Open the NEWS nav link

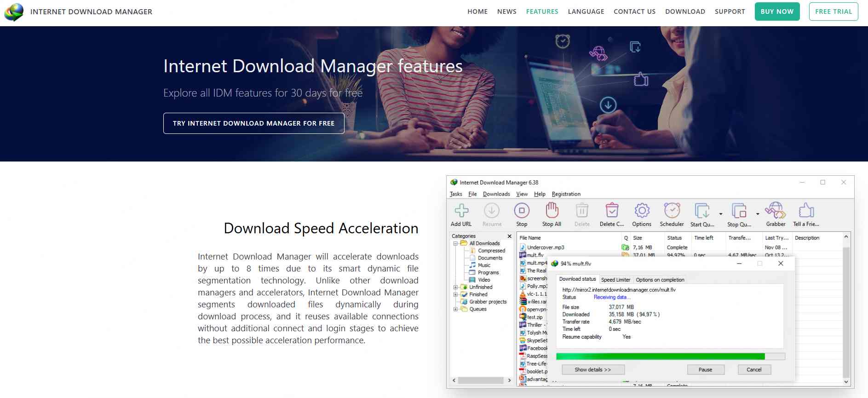[507, 12]
